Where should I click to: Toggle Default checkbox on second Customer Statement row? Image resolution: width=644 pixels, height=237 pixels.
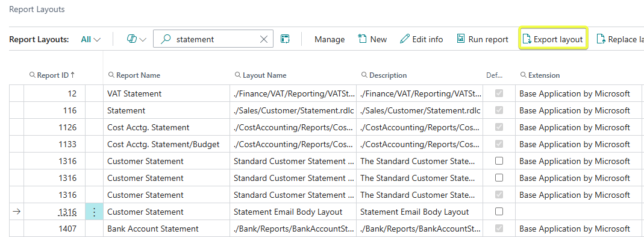coord(499,178)
